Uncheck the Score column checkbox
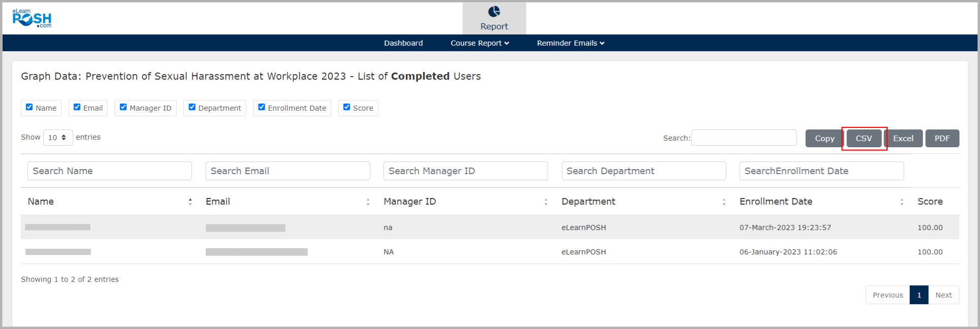Viewport: 980px width, 329px height. click(346, 107)
